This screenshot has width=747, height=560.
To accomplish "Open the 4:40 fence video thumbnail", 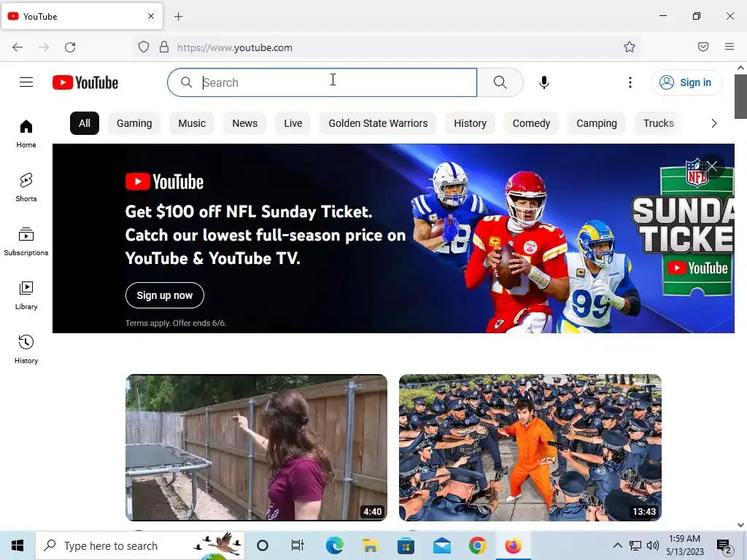I will tap(256, 448).
